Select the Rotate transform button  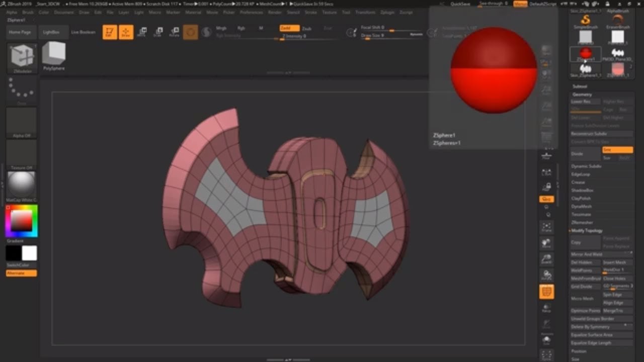click(x=175, y=32)
